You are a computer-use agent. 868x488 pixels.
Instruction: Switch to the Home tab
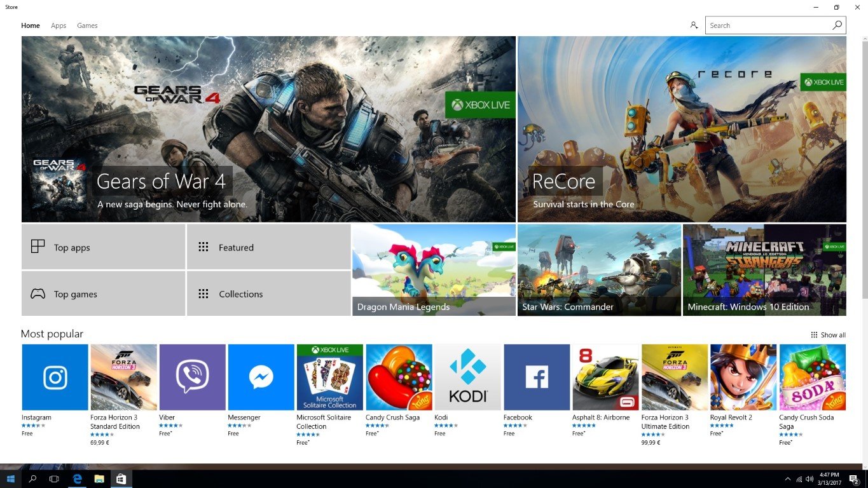point(31,25)
